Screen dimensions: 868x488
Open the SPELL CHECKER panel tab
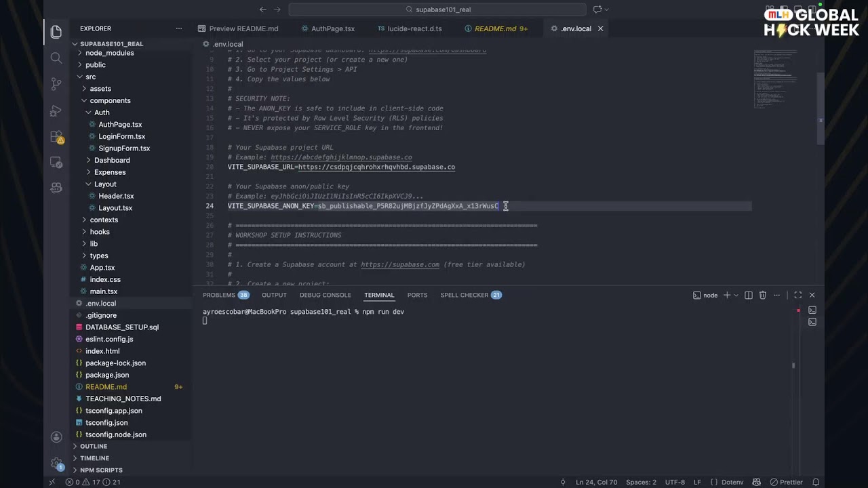(x=471, y=295)
